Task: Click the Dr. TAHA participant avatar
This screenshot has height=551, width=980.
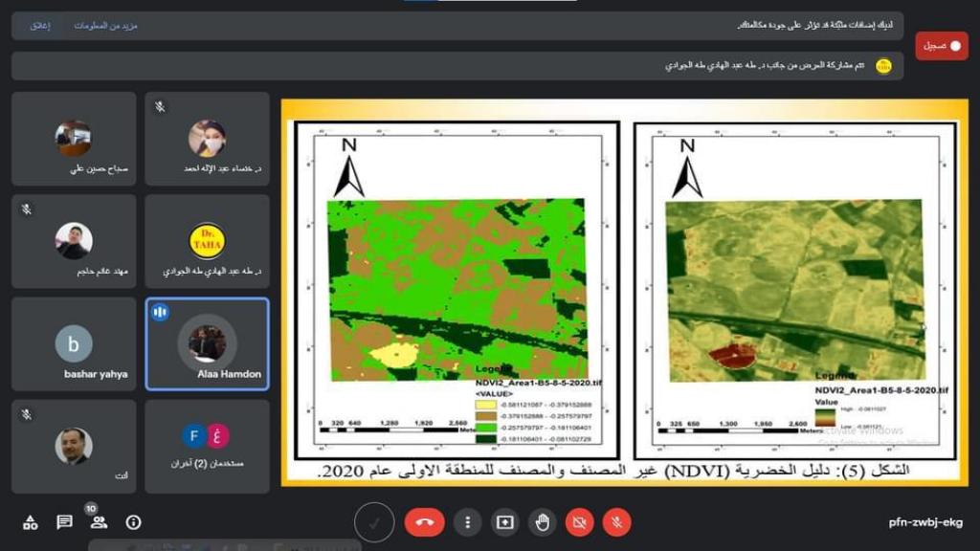Action: coord(207,241)
